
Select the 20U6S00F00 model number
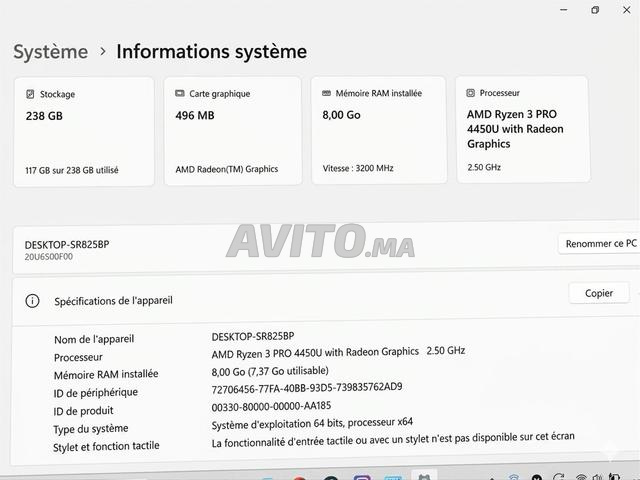49,257
